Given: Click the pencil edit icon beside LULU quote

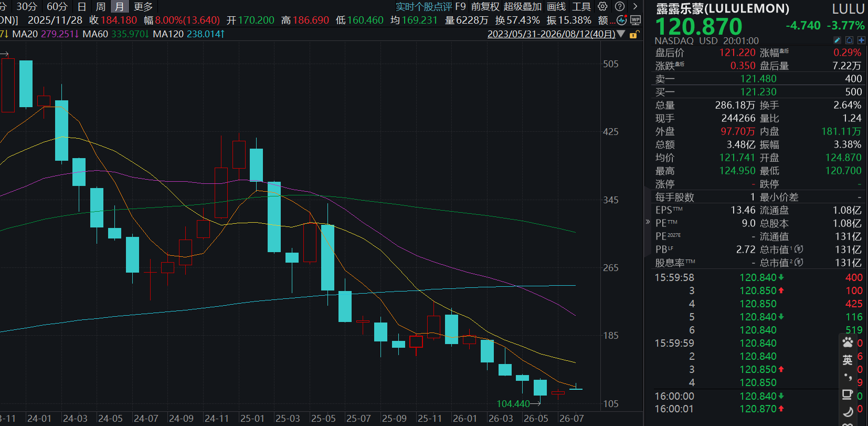Looking at the screenshot, I should [837, 40].
